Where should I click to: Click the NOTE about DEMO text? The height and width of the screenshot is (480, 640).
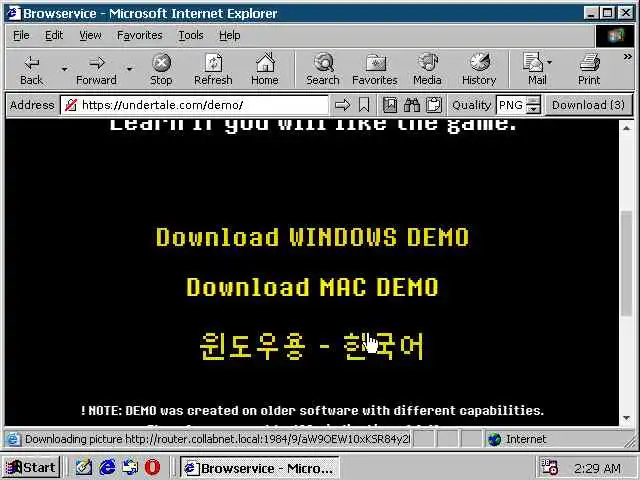tap(312, 411)
